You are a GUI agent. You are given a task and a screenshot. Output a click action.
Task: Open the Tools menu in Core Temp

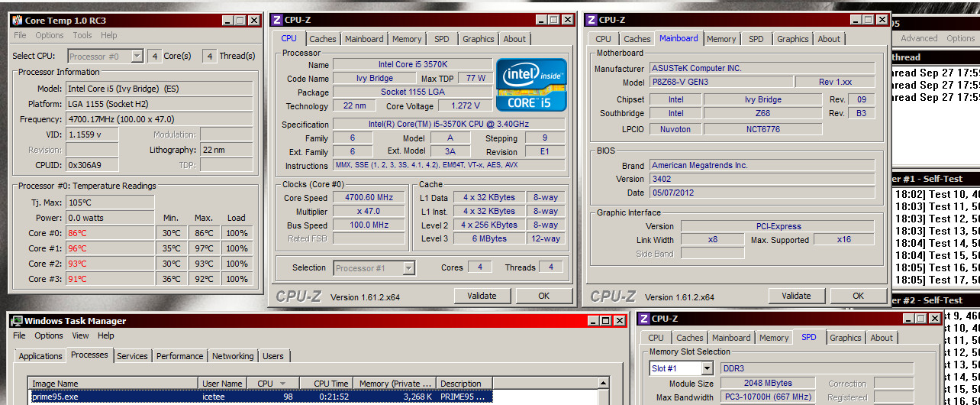coord(82,35)
